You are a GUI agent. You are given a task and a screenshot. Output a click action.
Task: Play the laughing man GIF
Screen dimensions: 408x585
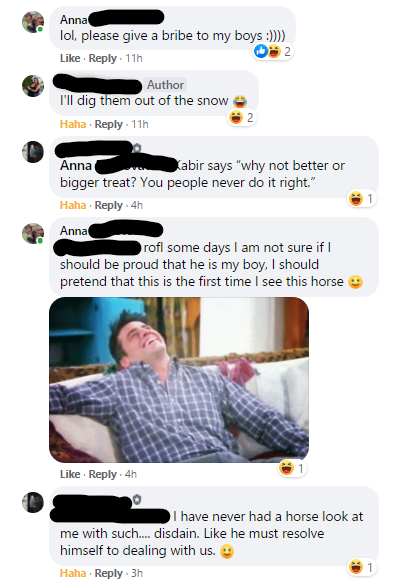click(x=179, y=380)
